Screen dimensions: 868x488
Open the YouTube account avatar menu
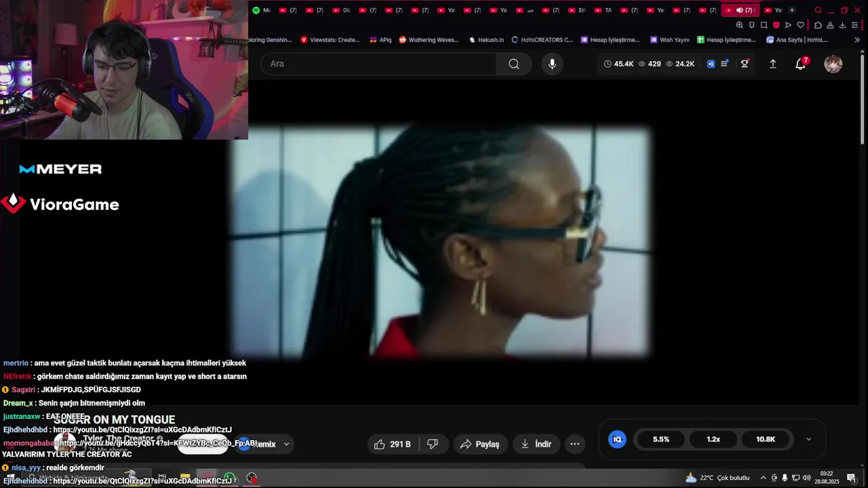[833, 64]
